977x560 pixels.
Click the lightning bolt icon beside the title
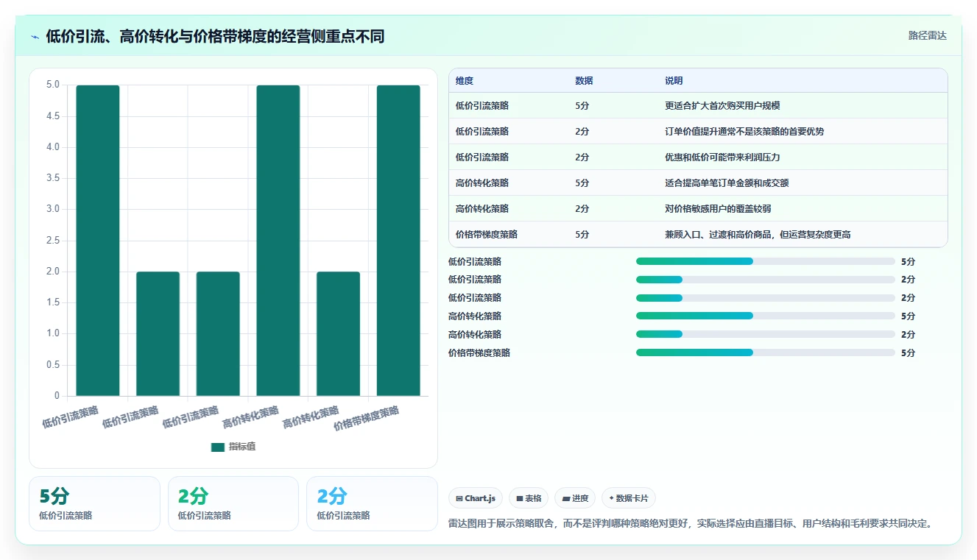tap(35, 37)
